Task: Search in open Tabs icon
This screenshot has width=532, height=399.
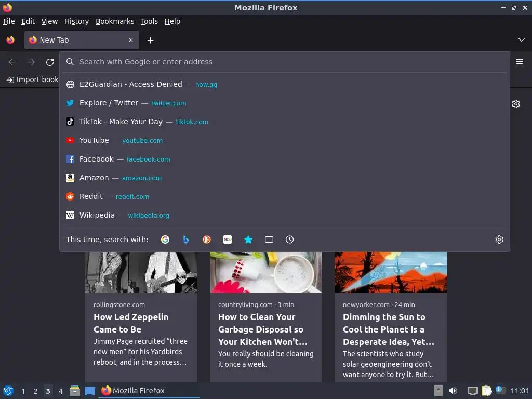Action: coord(269,240)
